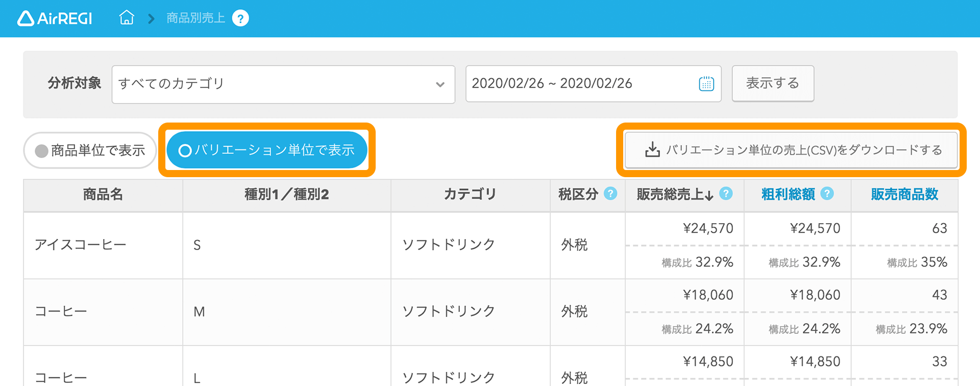Viewport: 980px width, 386px height.
Task: Click 外税 in コーヒー M row
Action: (575, 311)
